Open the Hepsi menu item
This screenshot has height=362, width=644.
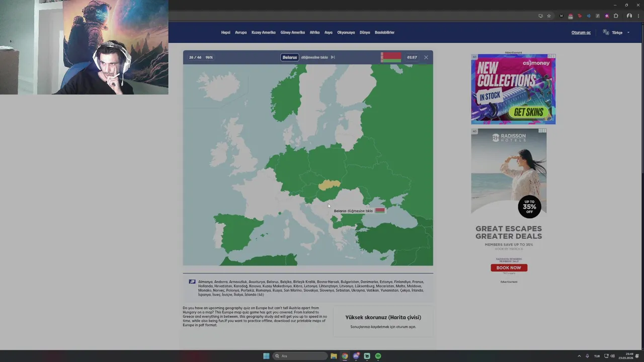(x=225, y=32)
